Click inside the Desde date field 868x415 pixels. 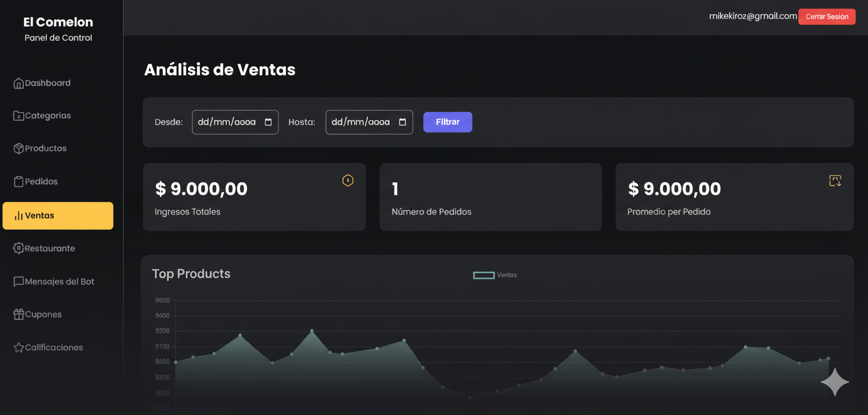[x=227, y=122]
